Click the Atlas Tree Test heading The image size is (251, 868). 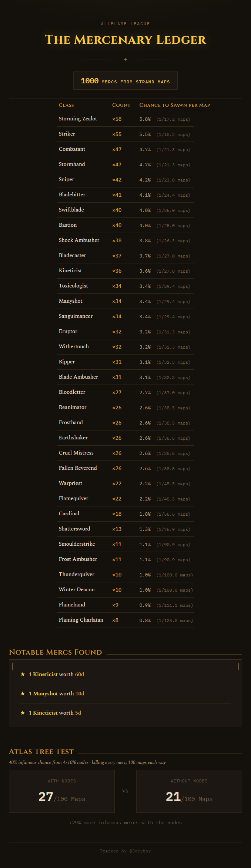point(41,751)
